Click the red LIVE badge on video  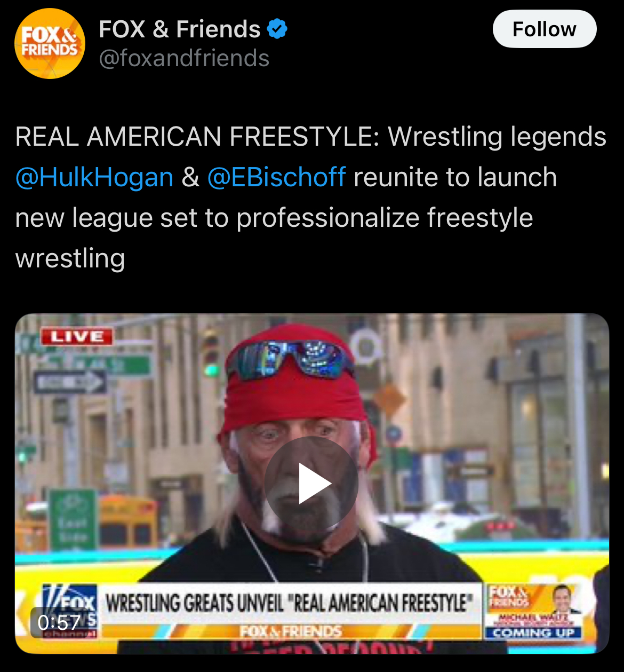pyautogui.click(x=76, y=337)
